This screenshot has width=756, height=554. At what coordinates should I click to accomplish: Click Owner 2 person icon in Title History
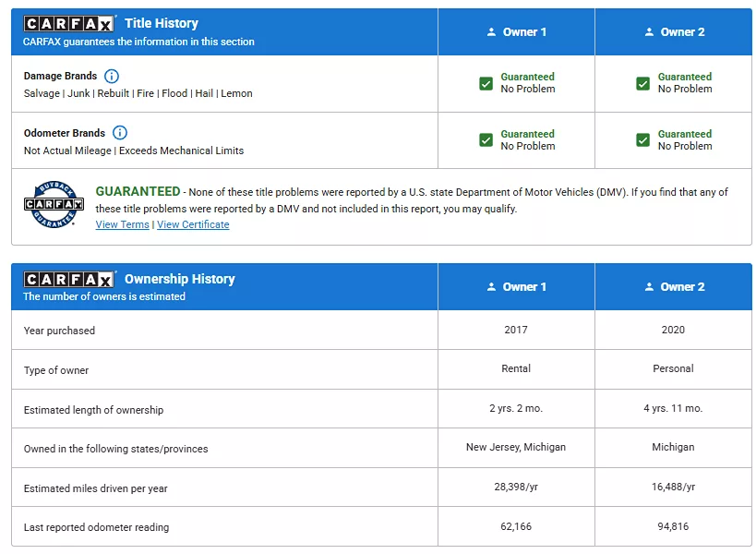[x=649, y=32]
